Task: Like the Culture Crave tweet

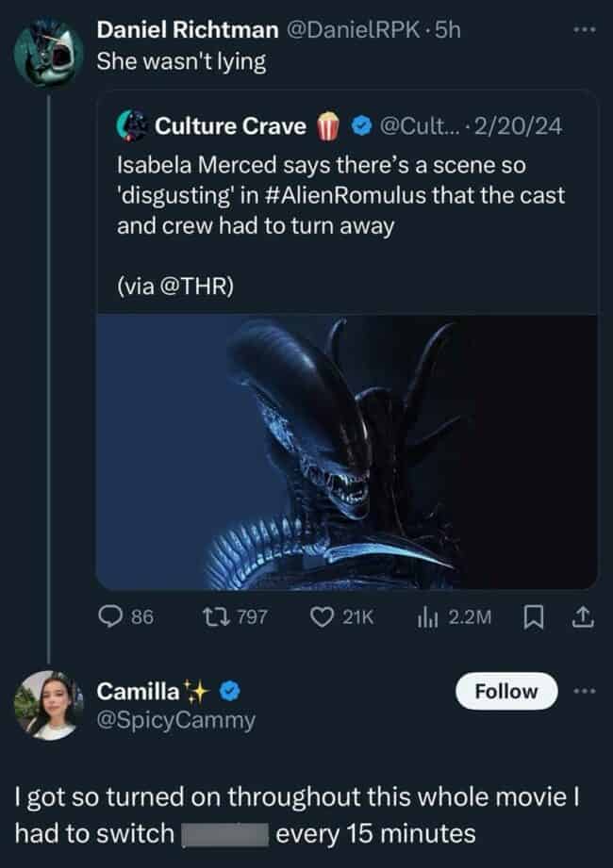Action: [322, 617]
